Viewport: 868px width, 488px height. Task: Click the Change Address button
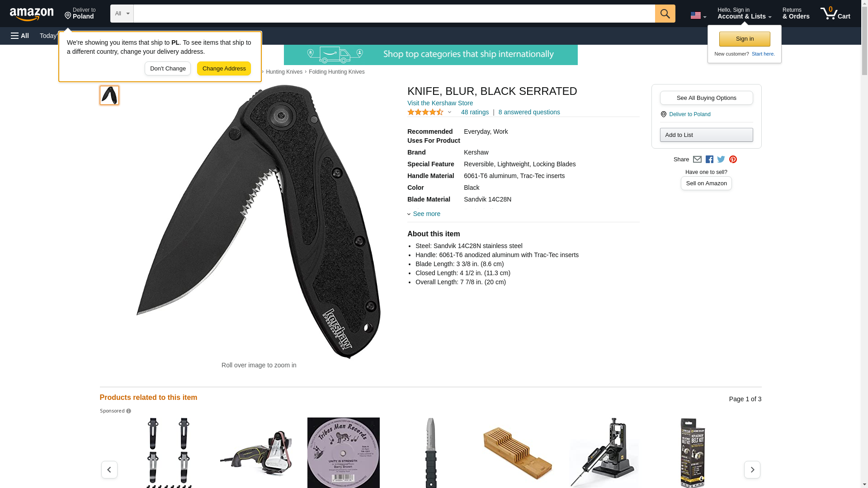click(224, 69)
